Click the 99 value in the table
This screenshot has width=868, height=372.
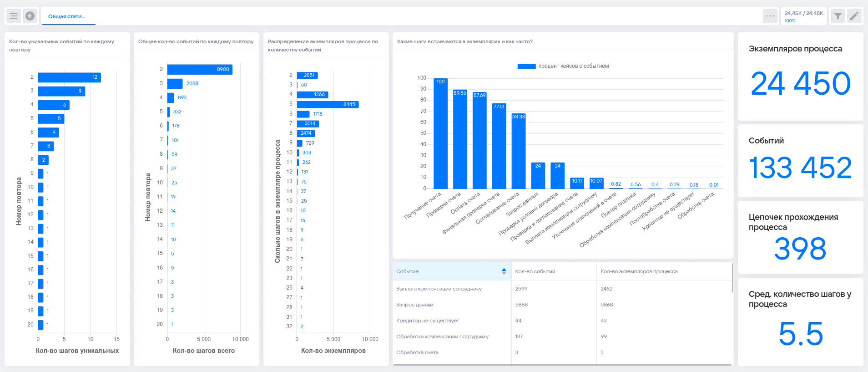(604, 336)
